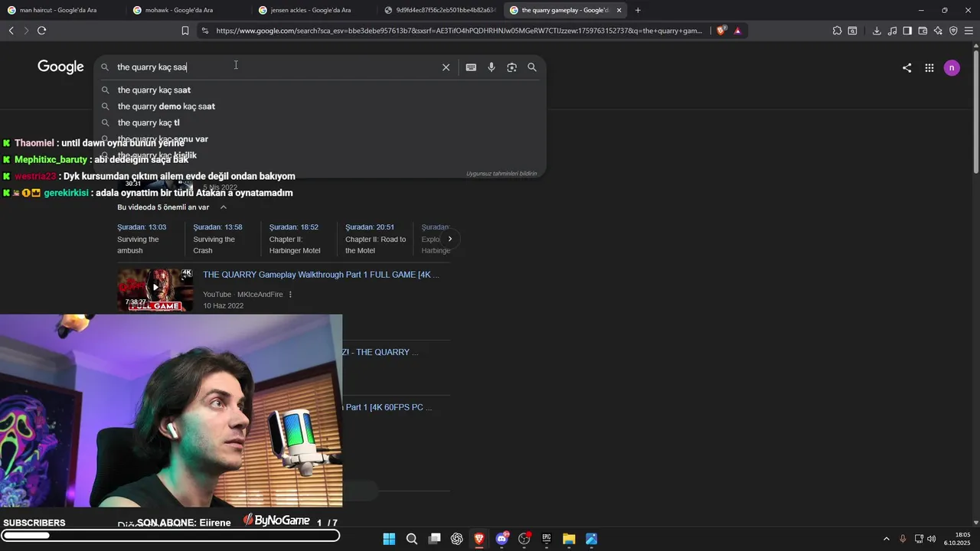This screenshot has width=980, height=551.
Task: Open Epic Games Launcher from taskbar
Action: tap(547, 539)
